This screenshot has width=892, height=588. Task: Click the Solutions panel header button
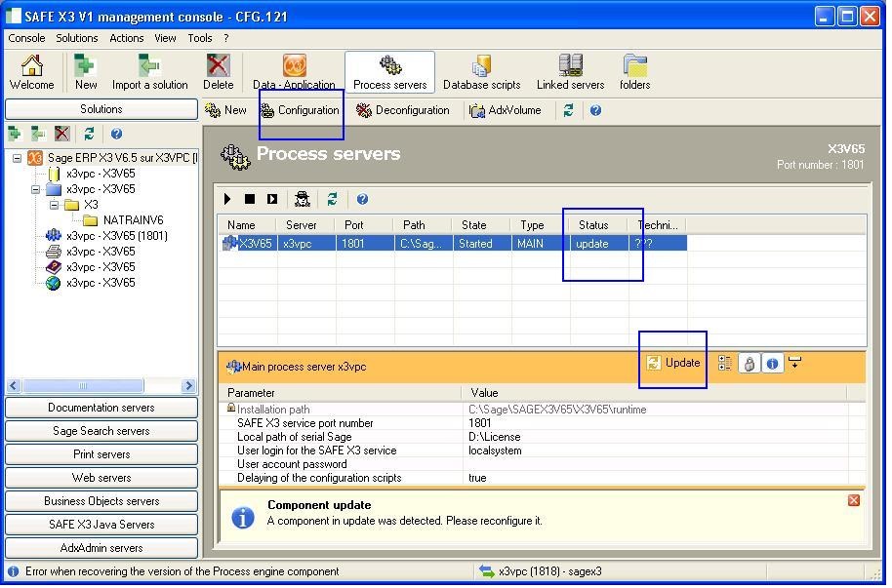click(101, 109)
